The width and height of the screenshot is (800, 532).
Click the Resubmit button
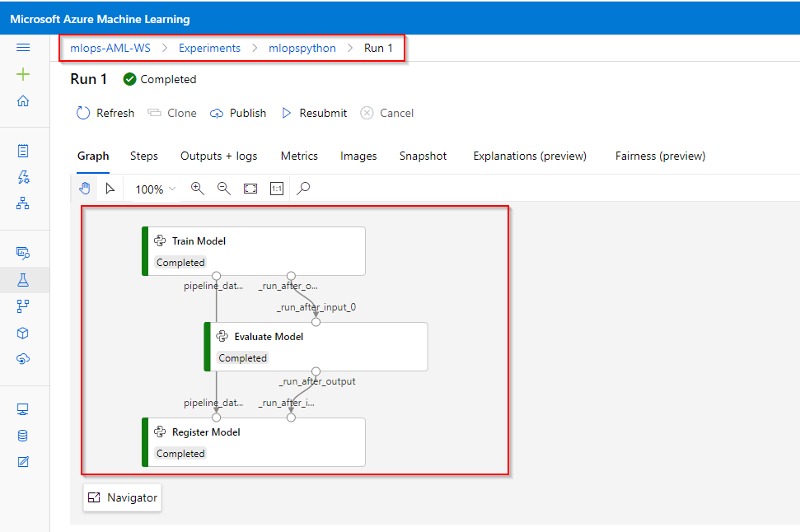(x=314, y=113)
